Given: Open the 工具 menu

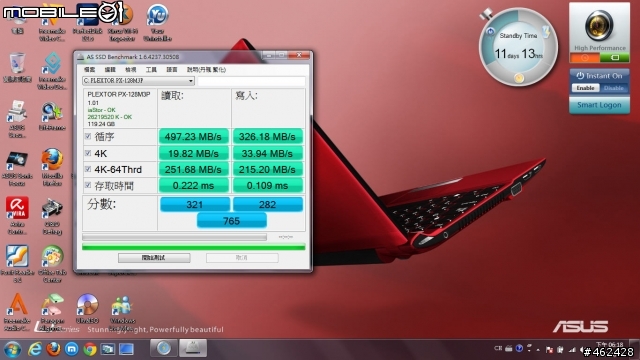Looking at the screenshot, I should 151,70.
